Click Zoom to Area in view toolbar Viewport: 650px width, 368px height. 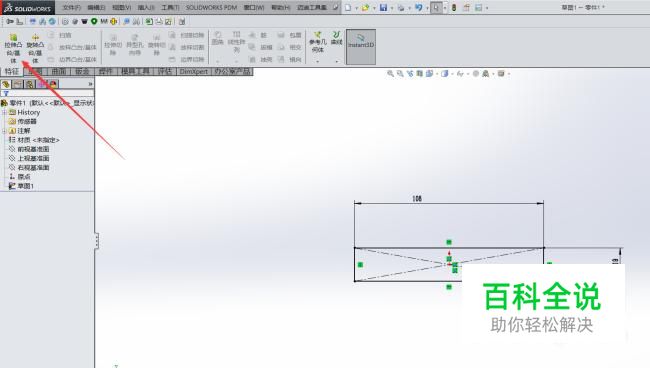[x=400, y=74]
